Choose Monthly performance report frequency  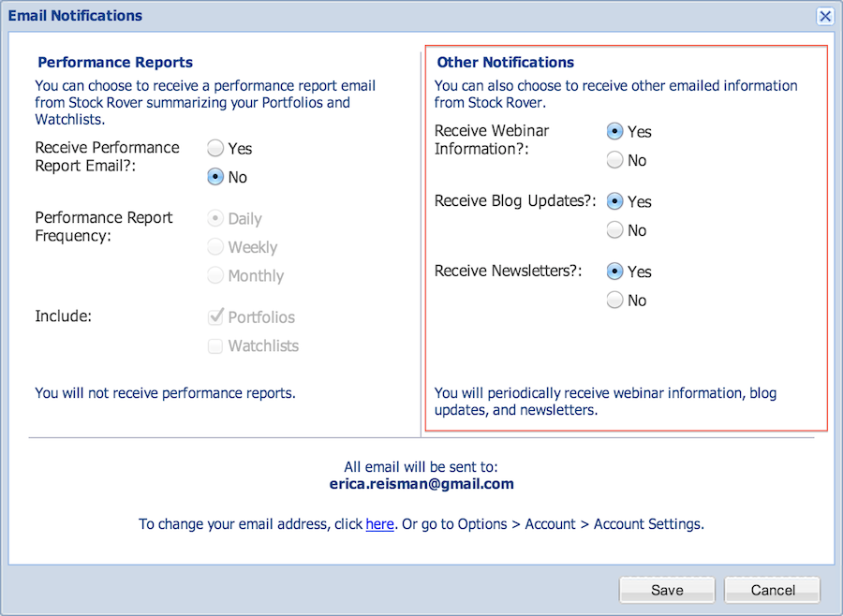215,275
